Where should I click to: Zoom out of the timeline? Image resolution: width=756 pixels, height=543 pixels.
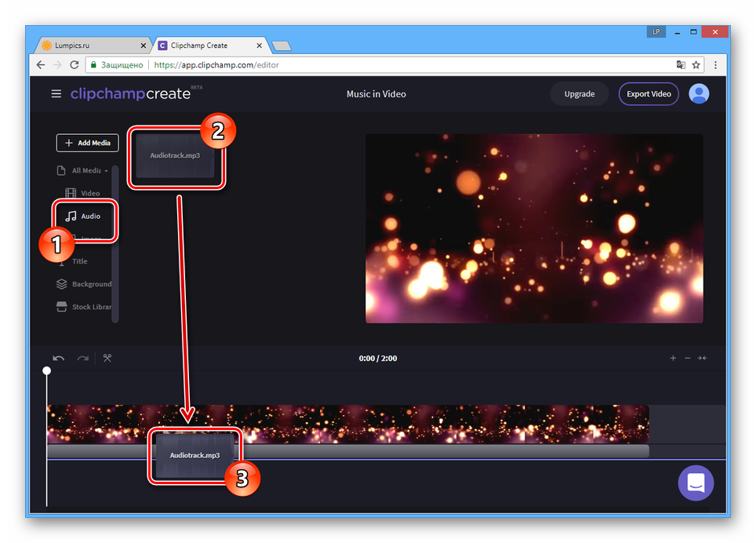click(688, 358)
